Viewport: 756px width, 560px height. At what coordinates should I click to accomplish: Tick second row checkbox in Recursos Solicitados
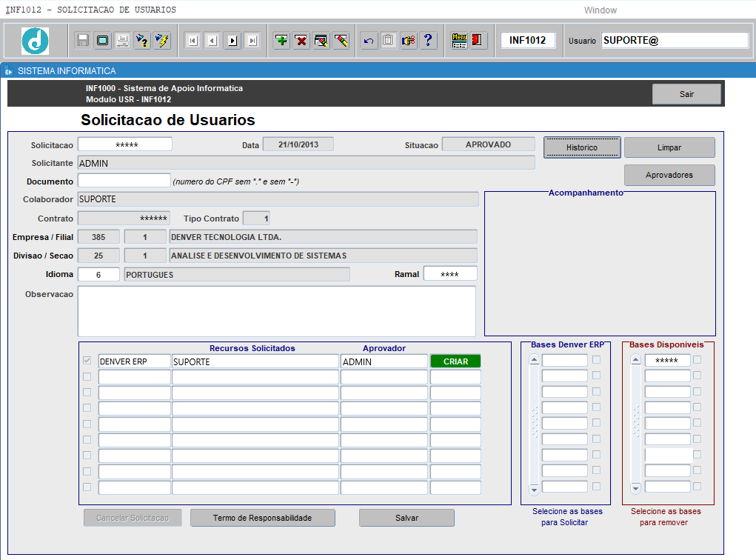[x=87, y=376]
